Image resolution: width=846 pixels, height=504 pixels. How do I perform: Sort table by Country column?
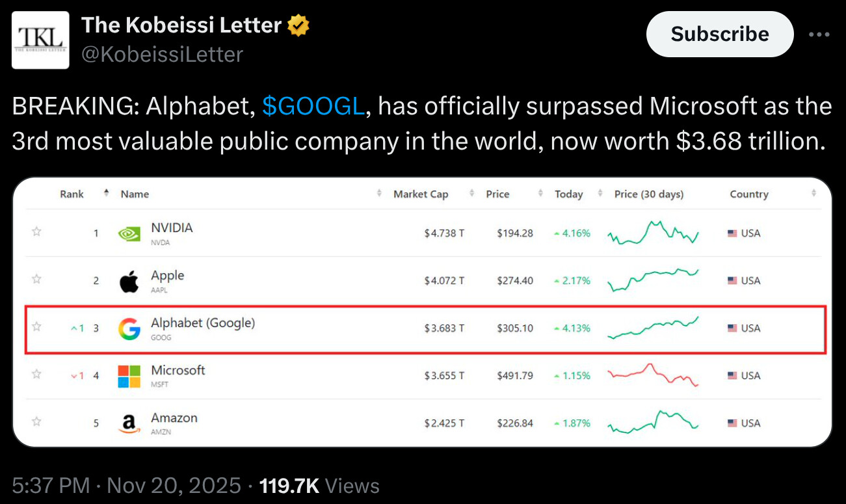[749, 194]
